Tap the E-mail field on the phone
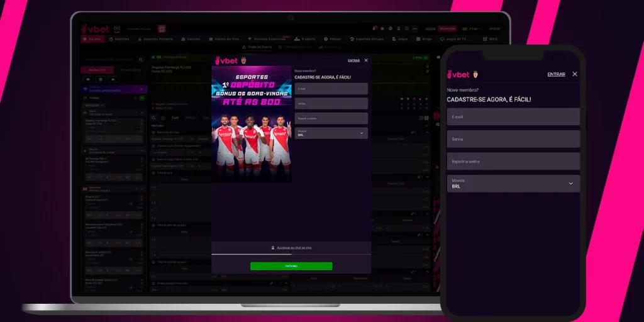 tap(513, 116)
